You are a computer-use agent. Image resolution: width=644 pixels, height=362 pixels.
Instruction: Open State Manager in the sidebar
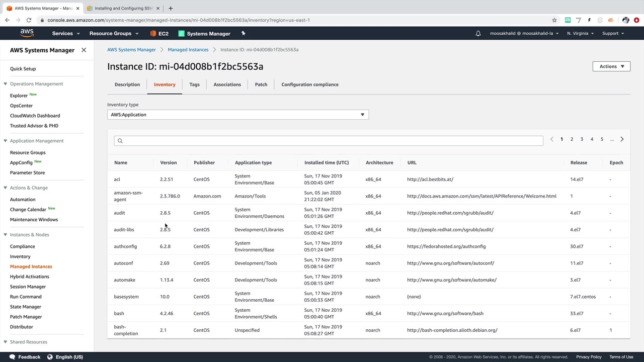pos(25,307)
